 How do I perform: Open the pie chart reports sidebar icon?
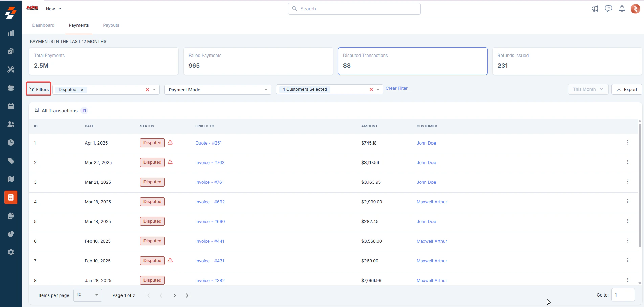(11, 234)
